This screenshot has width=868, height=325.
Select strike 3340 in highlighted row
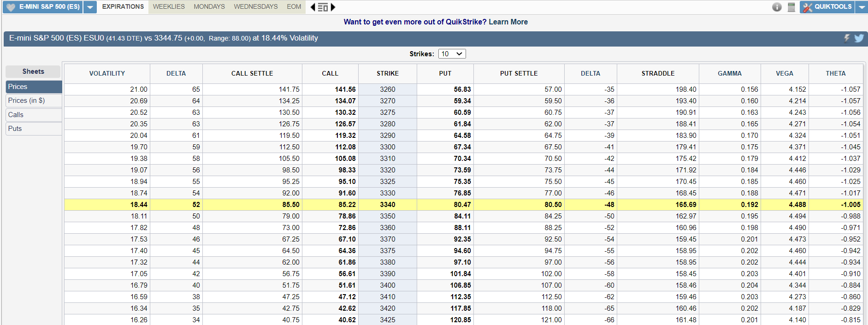click(x=388, y=205)
